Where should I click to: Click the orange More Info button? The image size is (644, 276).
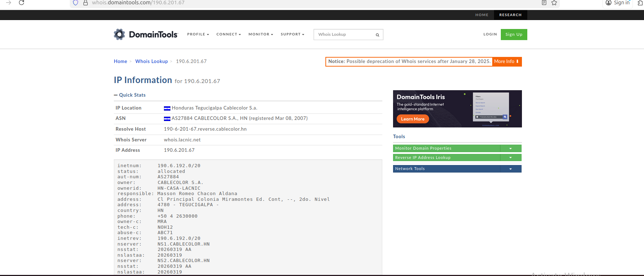point(507,62)
